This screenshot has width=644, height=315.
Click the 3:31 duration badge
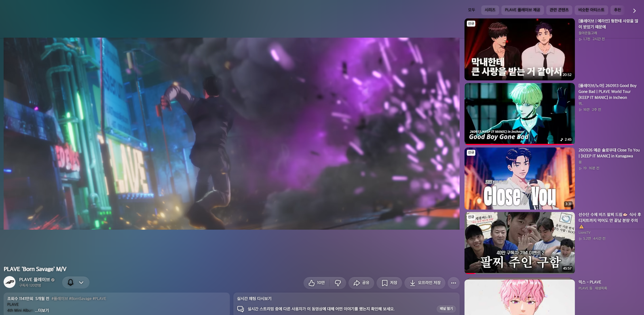(568, 204)
